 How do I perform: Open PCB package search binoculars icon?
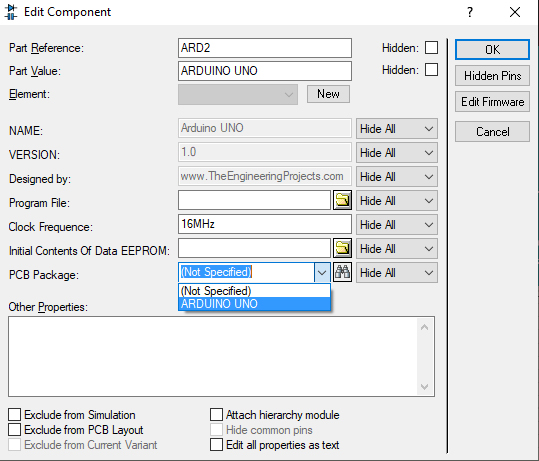[x=342, y=272]
